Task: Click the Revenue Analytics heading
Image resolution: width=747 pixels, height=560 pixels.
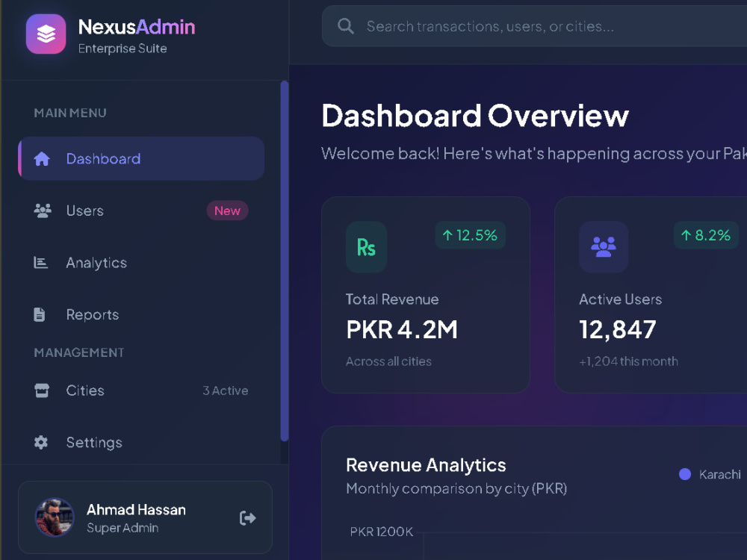Action: point(426,464)
